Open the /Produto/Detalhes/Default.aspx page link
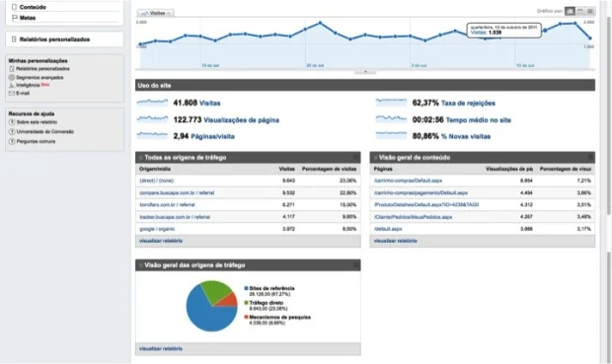The height and width of the screenshot is (364, 612). pyautogui.click(x=426, y=205)
